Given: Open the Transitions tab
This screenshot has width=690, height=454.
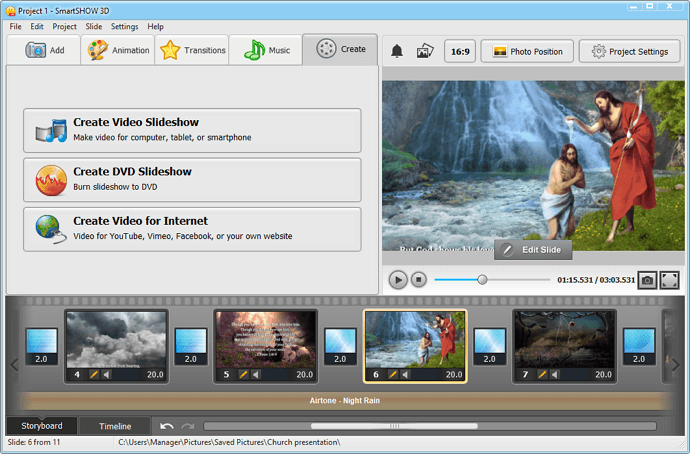Looking at the screenshot, I should click(192, 50).
